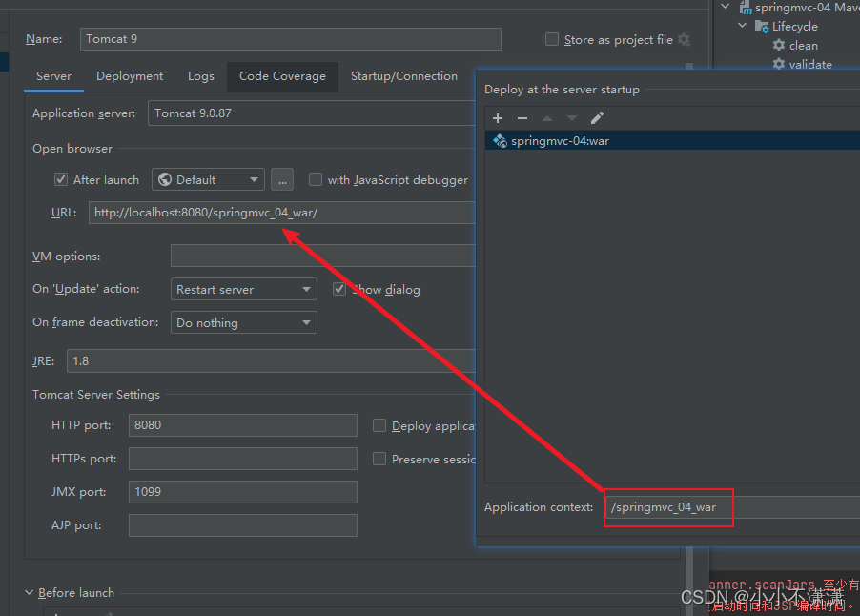Open the Application server Tomcat 9.0.87 dropdown
The height and width of the screenshot is (616, 860).
coord(312,113)
